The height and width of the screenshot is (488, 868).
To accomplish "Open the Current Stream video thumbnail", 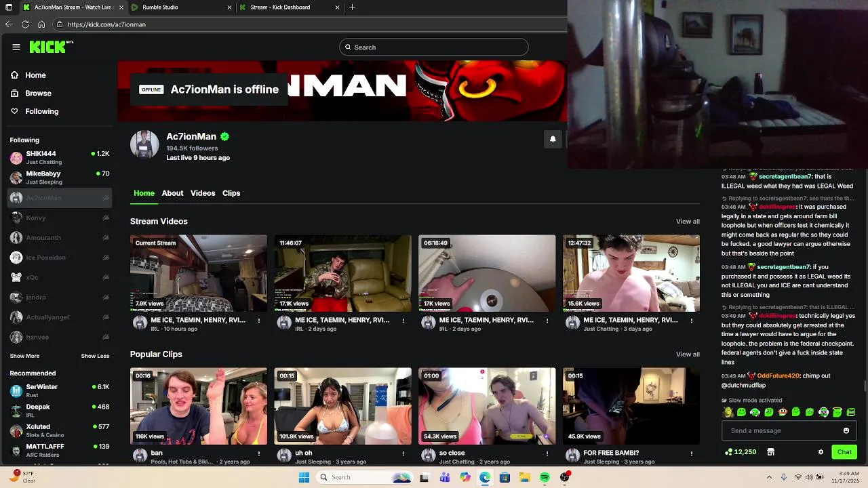I will (199, 273).
